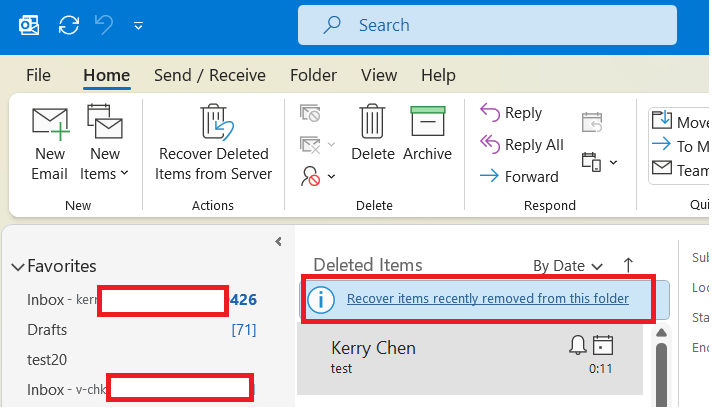Click Recover Deleted Items from Server
The width and height of the screenshot is (712, 418).
(213, 143)
